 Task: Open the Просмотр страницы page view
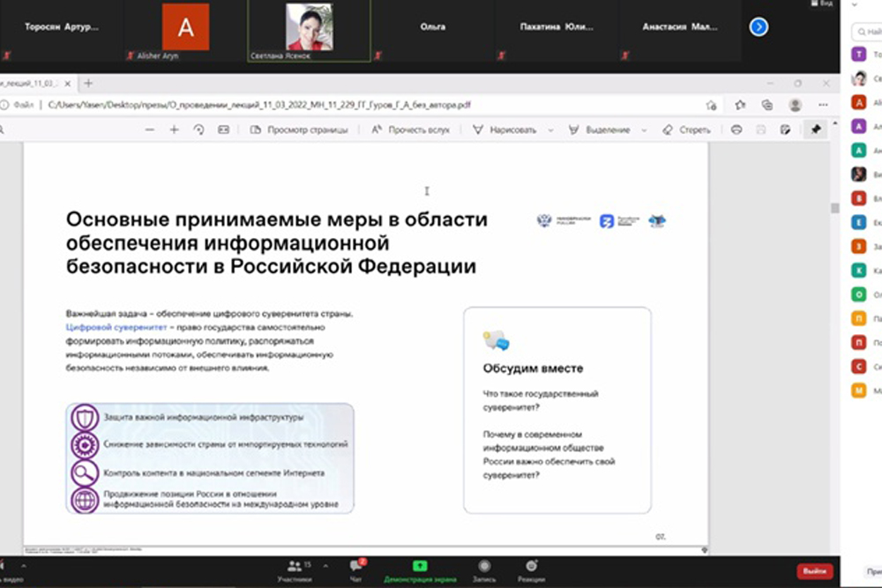click(x=299, y=130)
